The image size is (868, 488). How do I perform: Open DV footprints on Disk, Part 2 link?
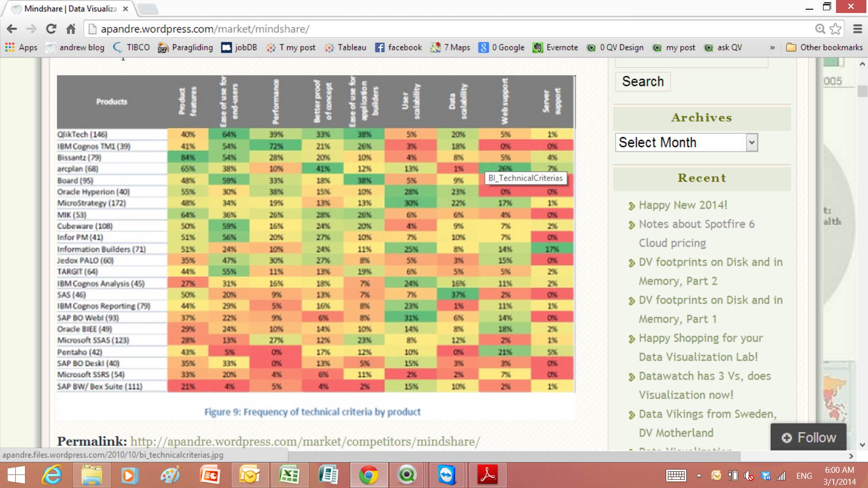click(x=711, y=271)
